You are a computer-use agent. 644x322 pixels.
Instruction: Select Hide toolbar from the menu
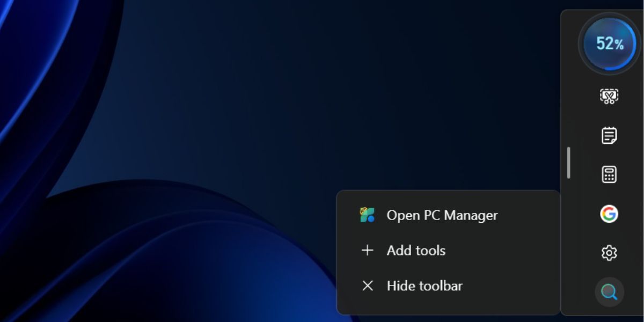coord(423,286)
